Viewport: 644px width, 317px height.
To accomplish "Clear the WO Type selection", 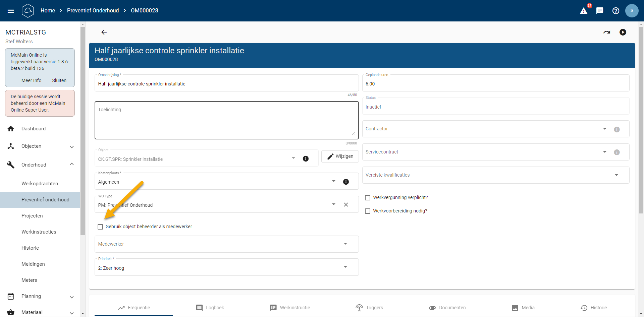I will point(346,205).
